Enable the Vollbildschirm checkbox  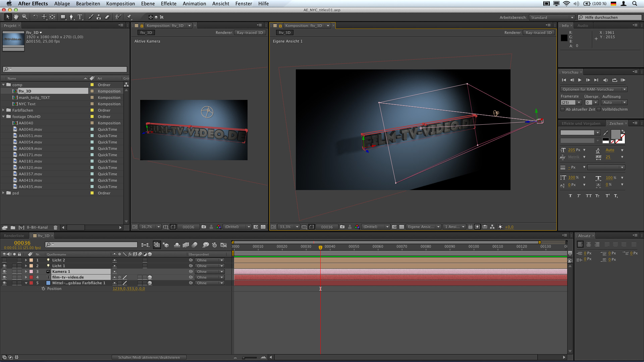(599, 109)
